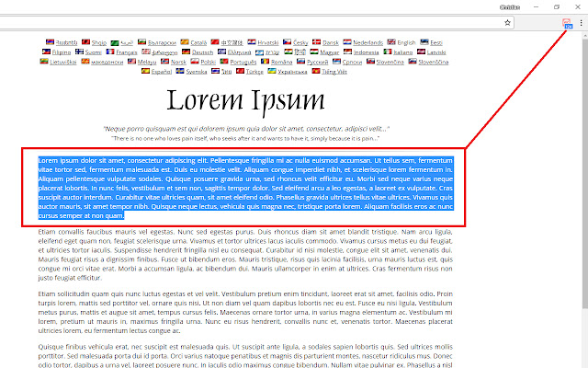Click the UK flag beside English
This screenshot has height=368, width=588.
coord(391,41)
